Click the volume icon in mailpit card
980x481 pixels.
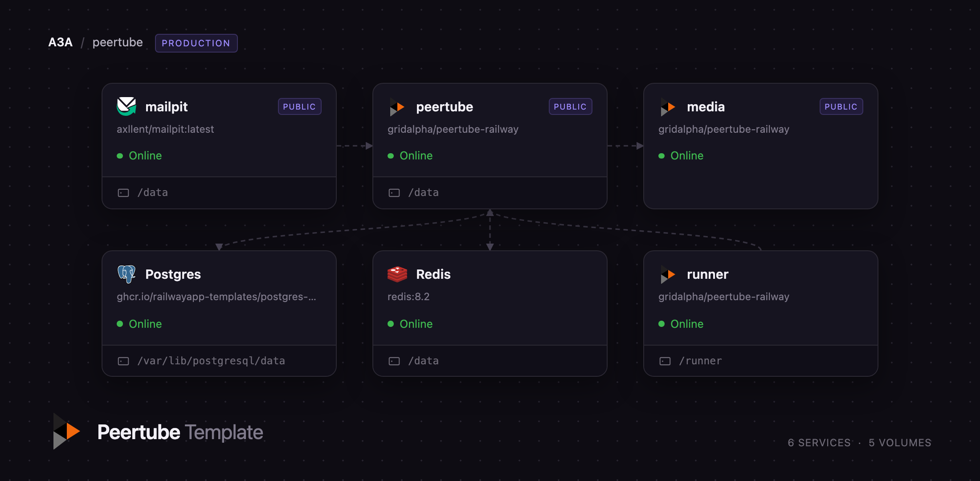click(123, 193)
